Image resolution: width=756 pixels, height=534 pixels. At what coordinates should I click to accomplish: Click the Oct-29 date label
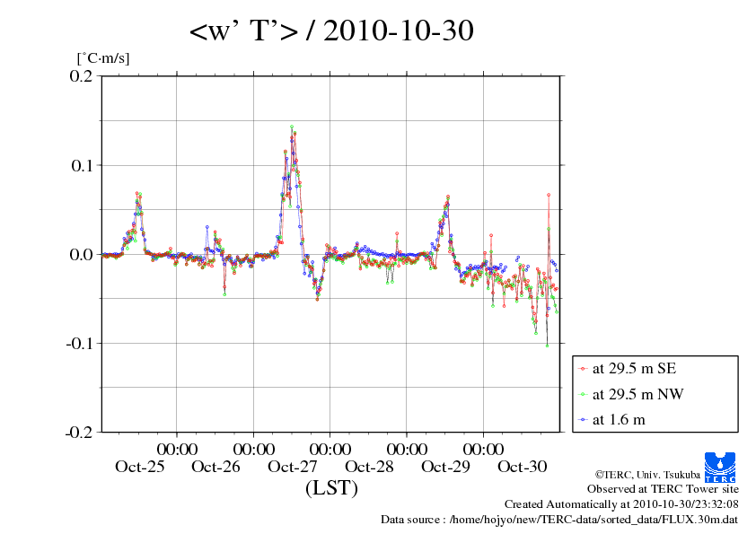point(445,467)
